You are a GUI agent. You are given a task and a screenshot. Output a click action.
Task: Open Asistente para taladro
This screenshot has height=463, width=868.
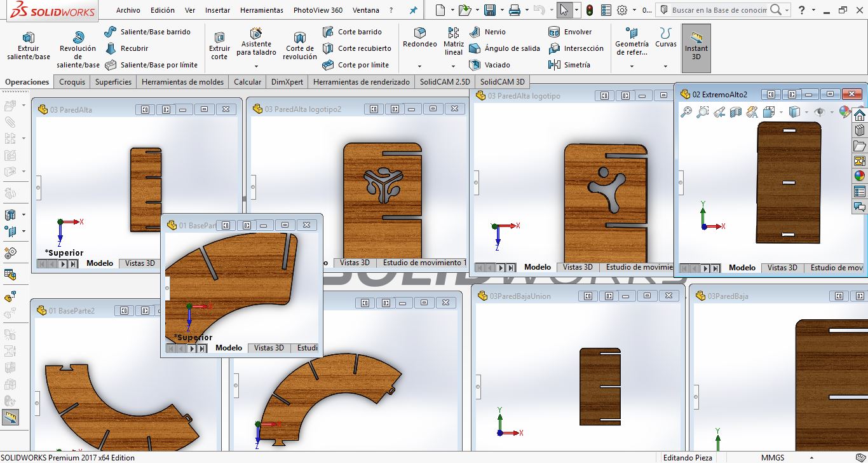(x=256, y=42)
